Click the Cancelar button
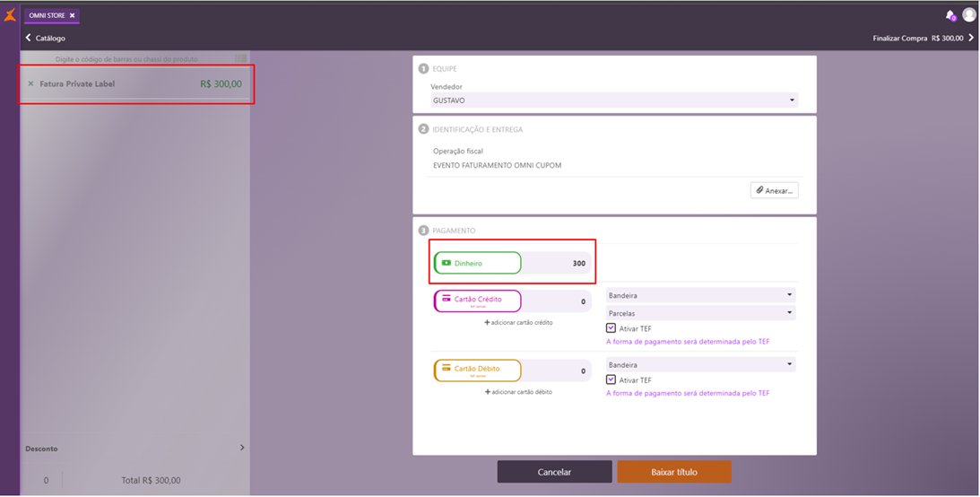 pyautogui.click(x=554, y=472)
